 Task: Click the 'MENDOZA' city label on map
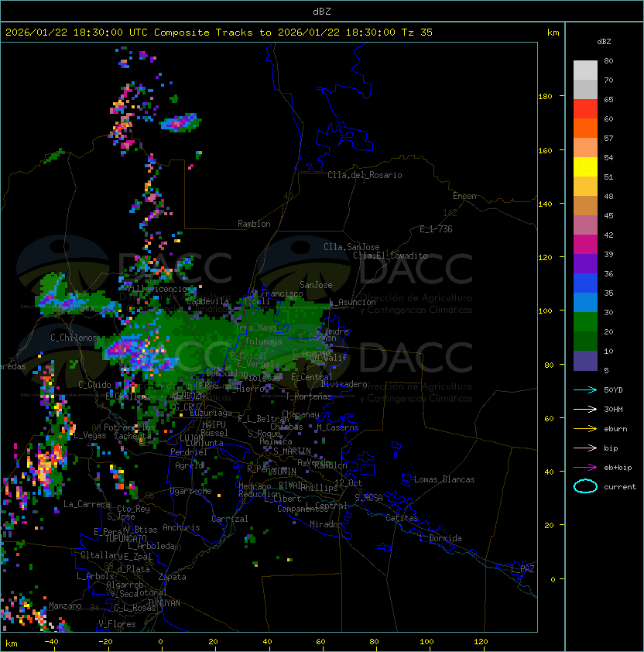pyautogui.click(x=188, y=395)
